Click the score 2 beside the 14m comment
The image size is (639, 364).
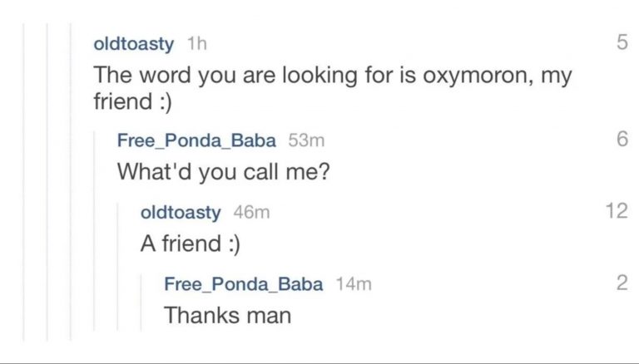622,283
